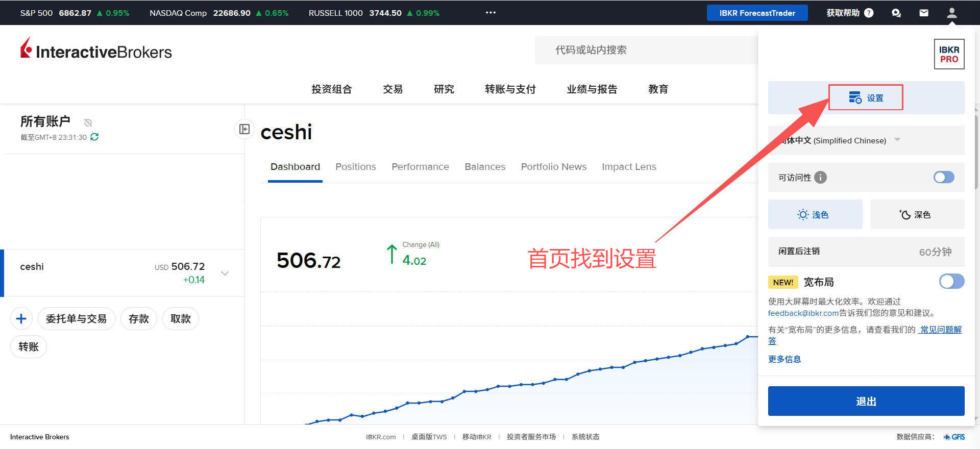The height and width of the screenshot is (449, 980).
Task: Switch to the Positions tab
Action: 355,167
